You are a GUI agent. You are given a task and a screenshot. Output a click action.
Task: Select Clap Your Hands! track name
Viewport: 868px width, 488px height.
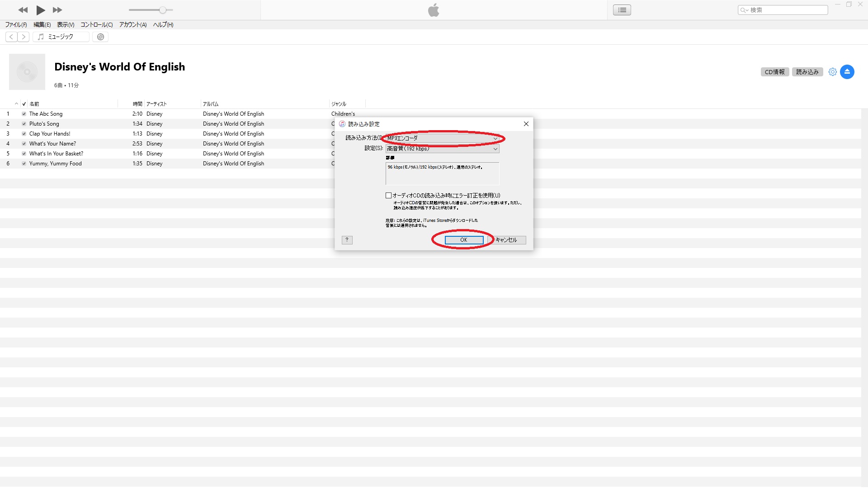coord(50,134)
